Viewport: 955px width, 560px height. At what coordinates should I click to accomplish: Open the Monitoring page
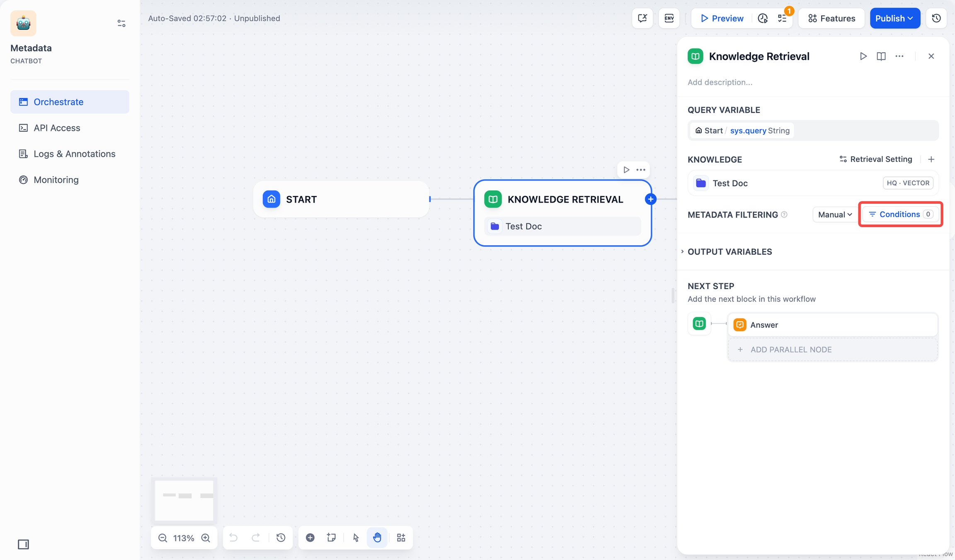coord(56,180)
